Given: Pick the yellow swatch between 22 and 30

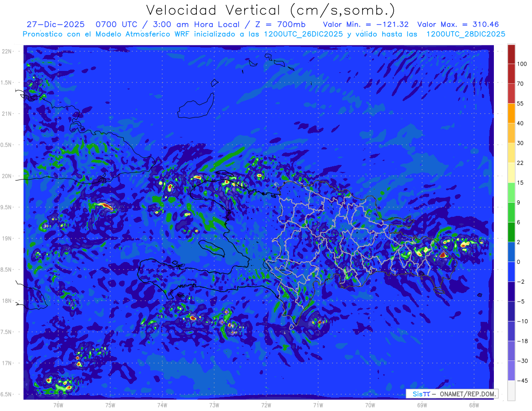Looking at the screenshot, I should pyautogui.click(x=511, y=153).
